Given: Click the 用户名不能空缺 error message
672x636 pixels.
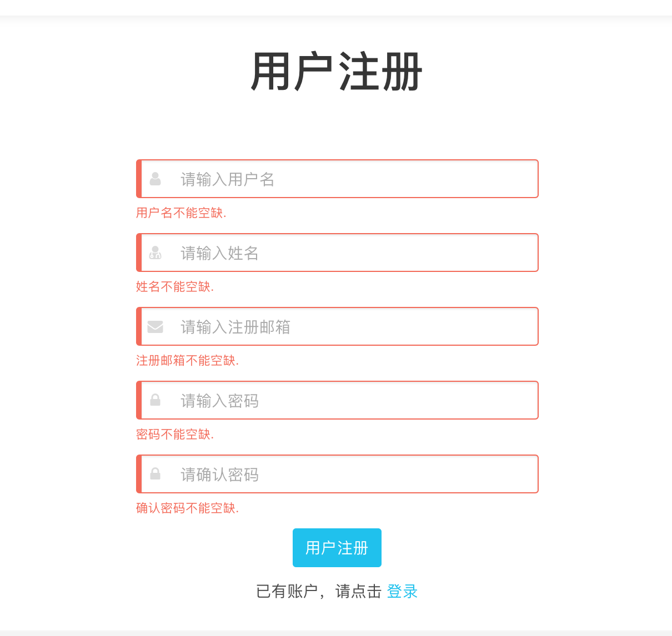Looking at the screenshot, I should point(181,213).
